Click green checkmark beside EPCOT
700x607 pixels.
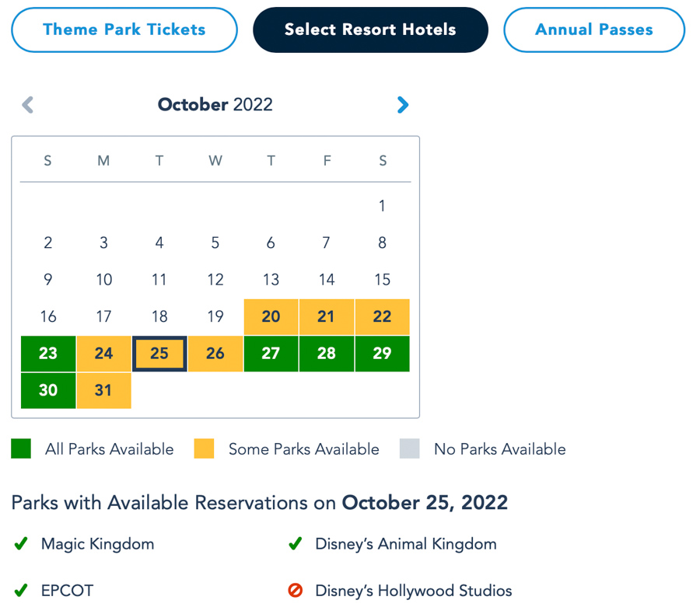click(21, 591)
